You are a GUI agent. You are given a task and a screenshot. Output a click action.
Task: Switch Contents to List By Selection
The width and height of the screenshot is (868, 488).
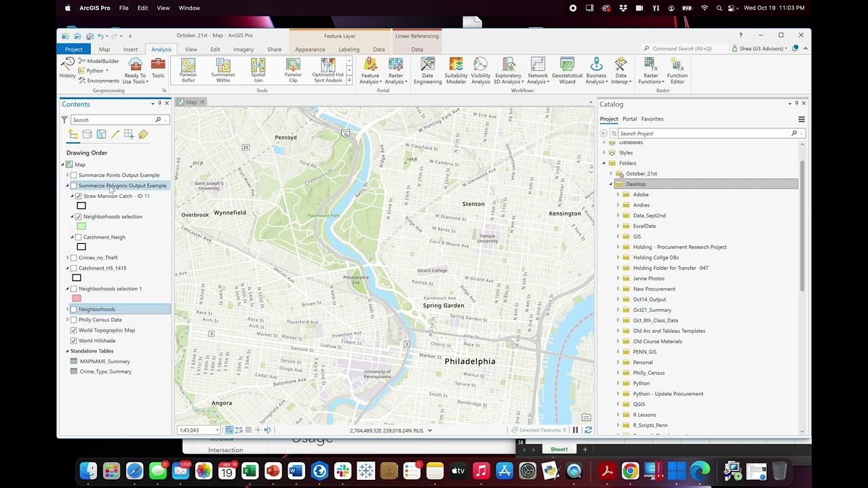(101, 134)
